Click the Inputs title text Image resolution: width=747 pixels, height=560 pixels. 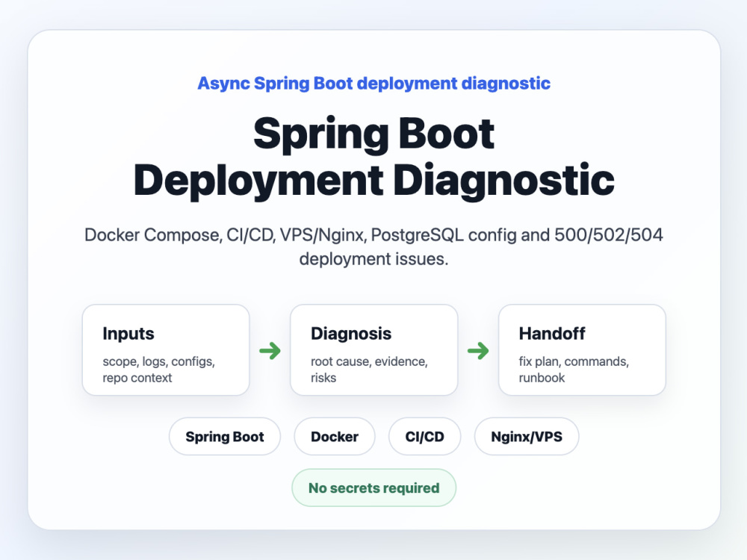pyautogui.click(x=128, y=334)
